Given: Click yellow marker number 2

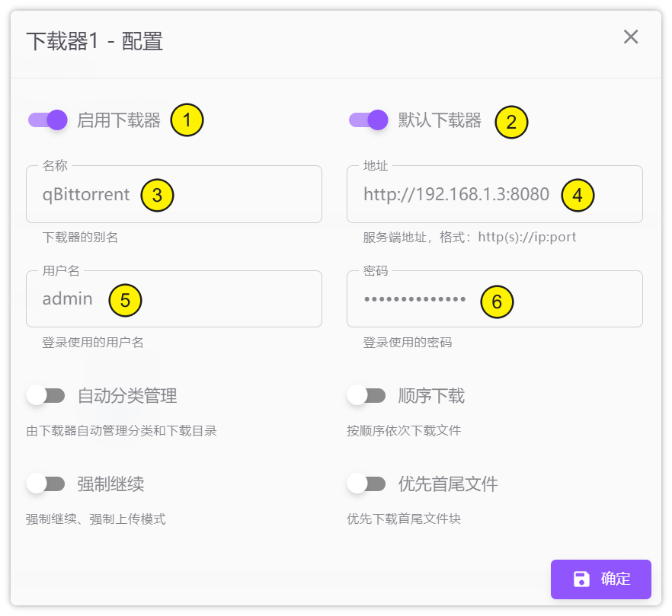Looking at the screenshot, I should coord(511,122).
